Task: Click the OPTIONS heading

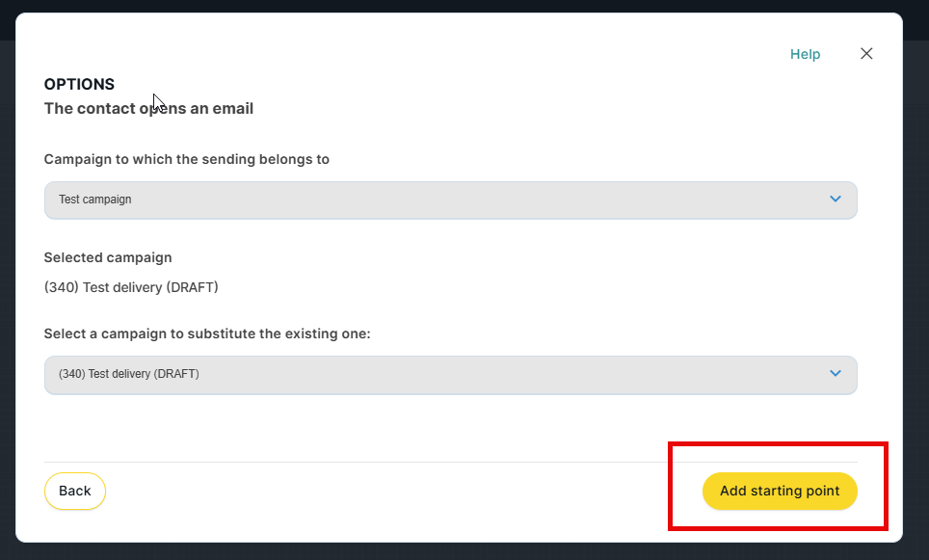Action: tap(79, 85)
